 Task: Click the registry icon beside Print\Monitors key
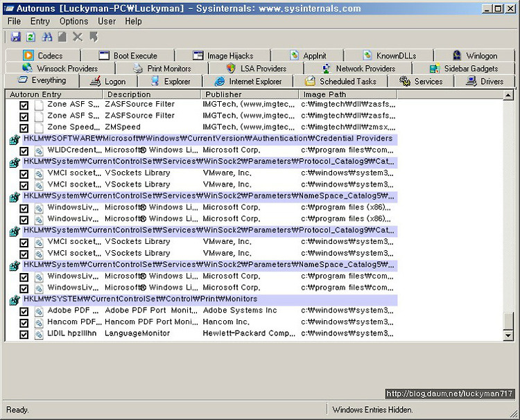pyautogui.click(x=15, y=300)
